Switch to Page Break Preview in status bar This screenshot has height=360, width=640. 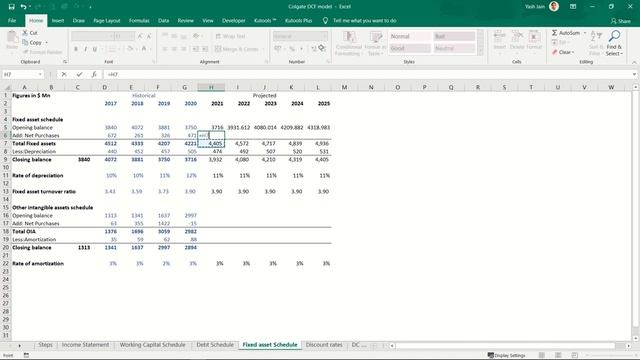coord(574,356)
